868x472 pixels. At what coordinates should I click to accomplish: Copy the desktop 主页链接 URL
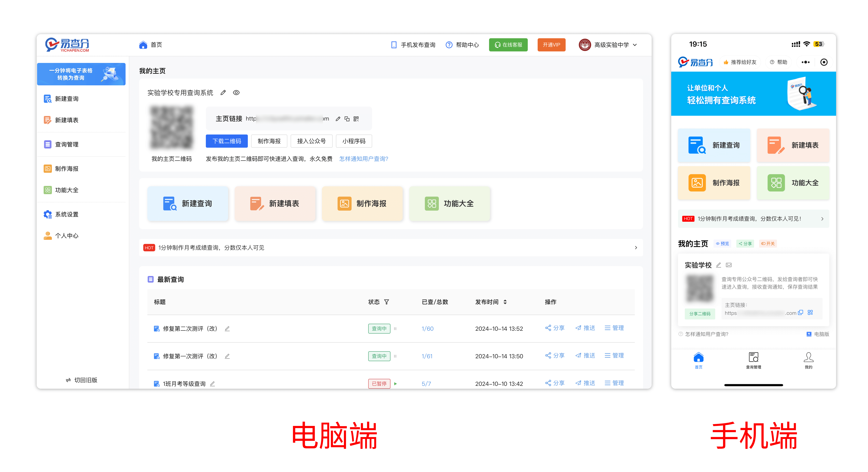[x=347, y=119]
